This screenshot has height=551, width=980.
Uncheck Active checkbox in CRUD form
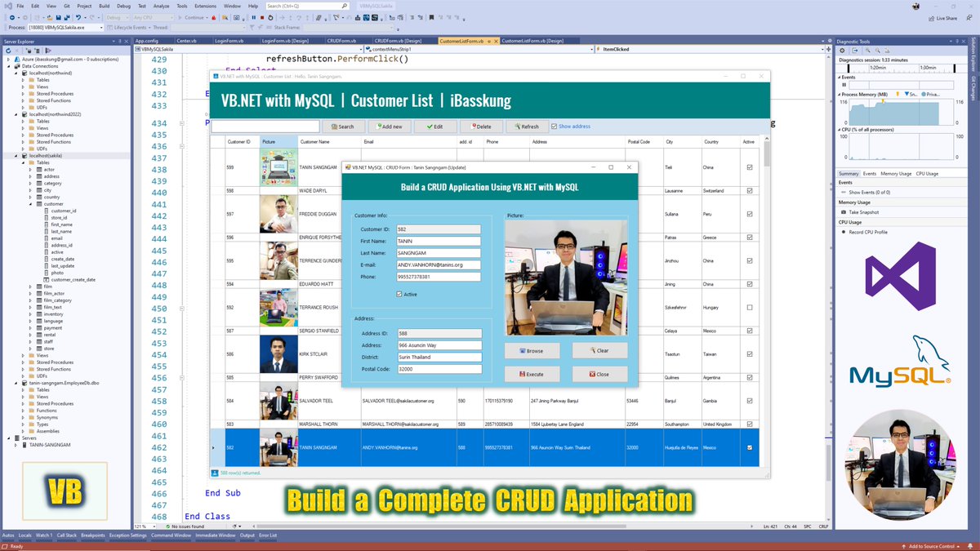click(399, 294)
